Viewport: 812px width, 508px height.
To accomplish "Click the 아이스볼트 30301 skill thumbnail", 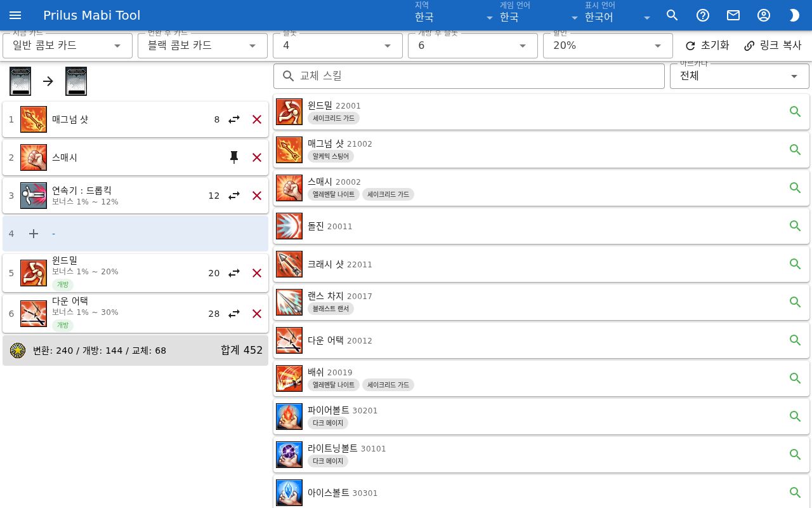I will [289, 493].
